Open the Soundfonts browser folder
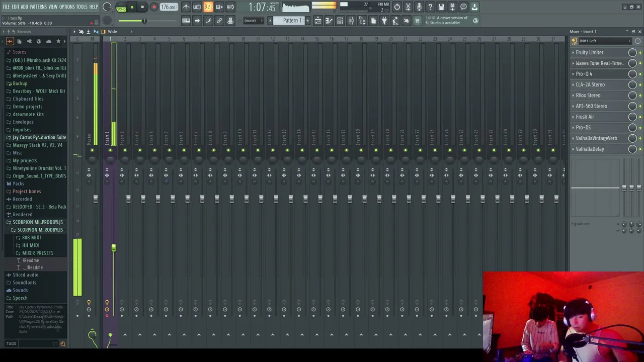Screen dimensions: 644x362 point(24,283)
